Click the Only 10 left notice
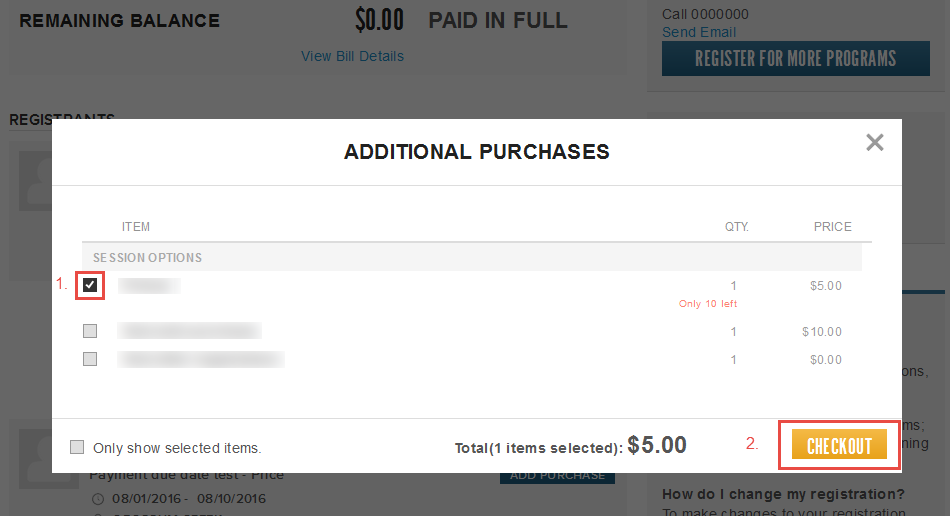The height and width of the screenshot is (516, 950). coord(708,304)
